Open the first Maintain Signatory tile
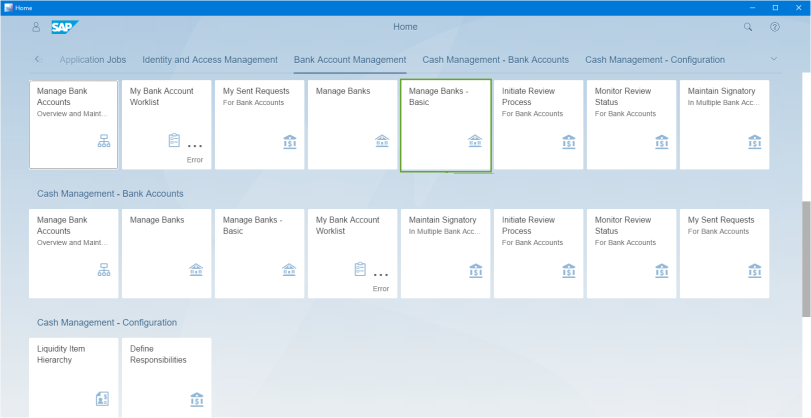 724,125
